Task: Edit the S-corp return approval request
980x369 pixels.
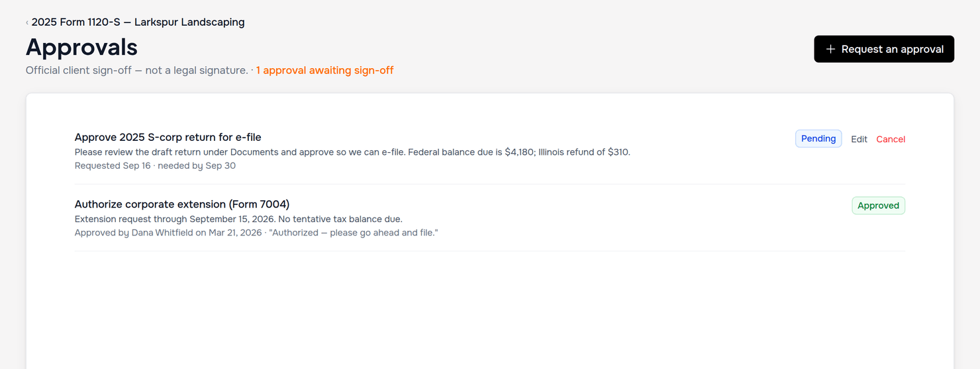Action: (x=859, y=139)
